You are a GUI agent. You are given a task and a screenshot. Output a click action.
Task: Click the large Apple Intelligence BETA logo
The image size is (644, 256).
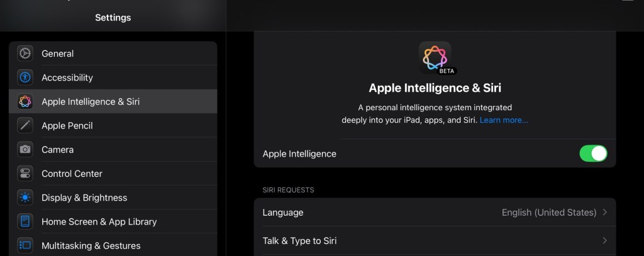point(435,58)
